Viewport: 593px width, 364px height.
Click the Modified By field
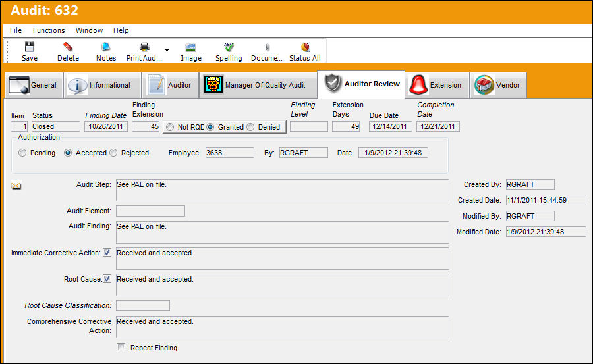(530, 216)
